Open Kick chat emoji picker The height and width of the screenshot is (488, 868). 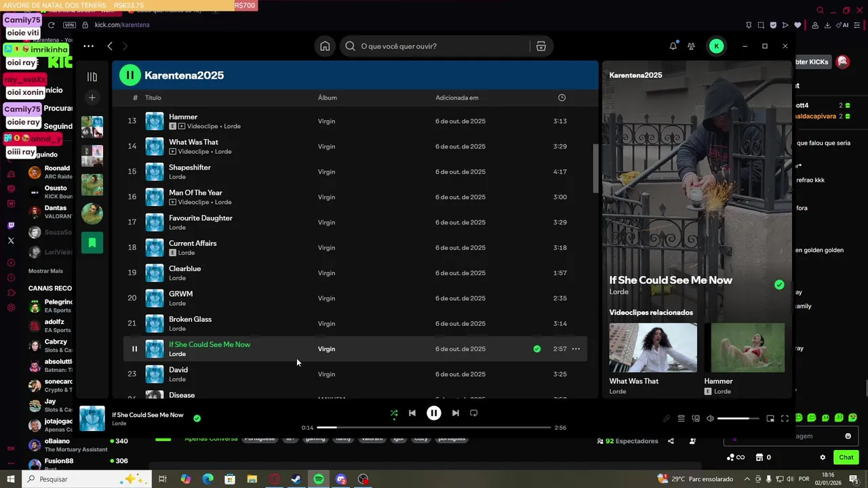click(x=848, y=436)
